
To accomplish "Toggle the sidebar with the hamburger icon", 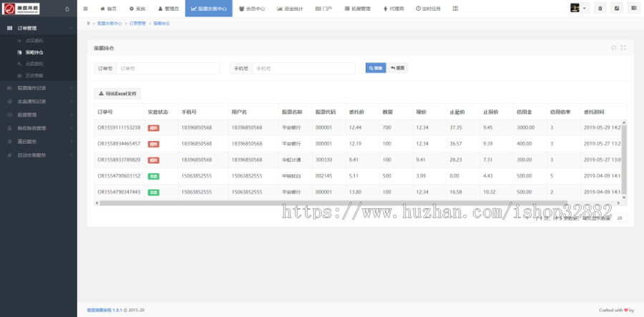I will (85, 9).
